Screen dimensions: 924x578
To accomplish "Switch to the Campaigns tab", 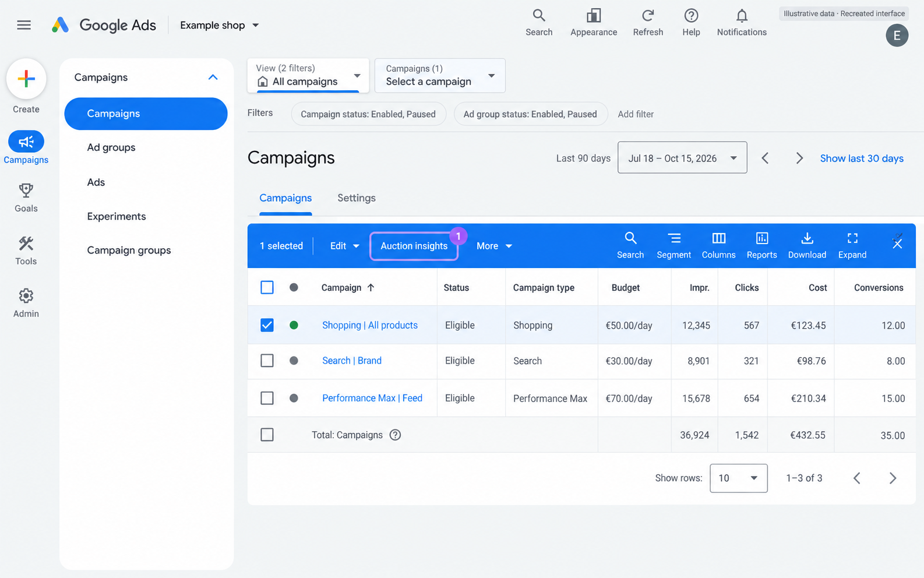I will [x=285, y=198].
